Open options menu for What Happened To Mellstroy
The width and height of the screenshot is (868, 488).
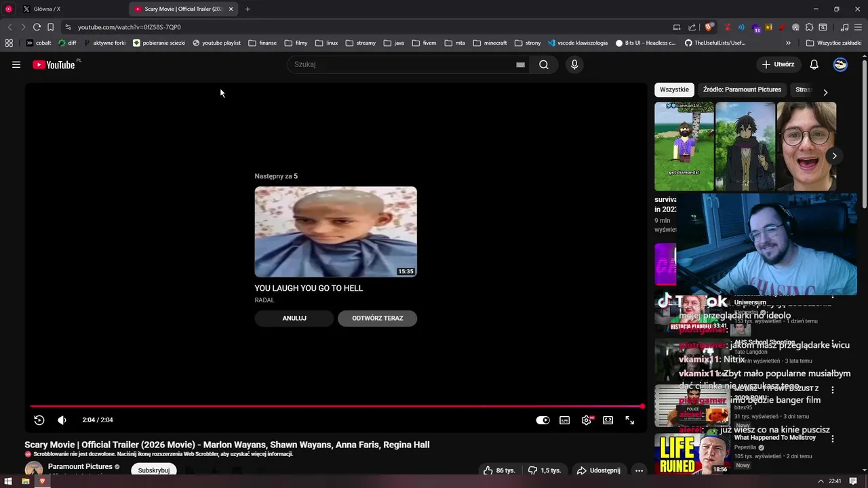click(x=833, y=439)
